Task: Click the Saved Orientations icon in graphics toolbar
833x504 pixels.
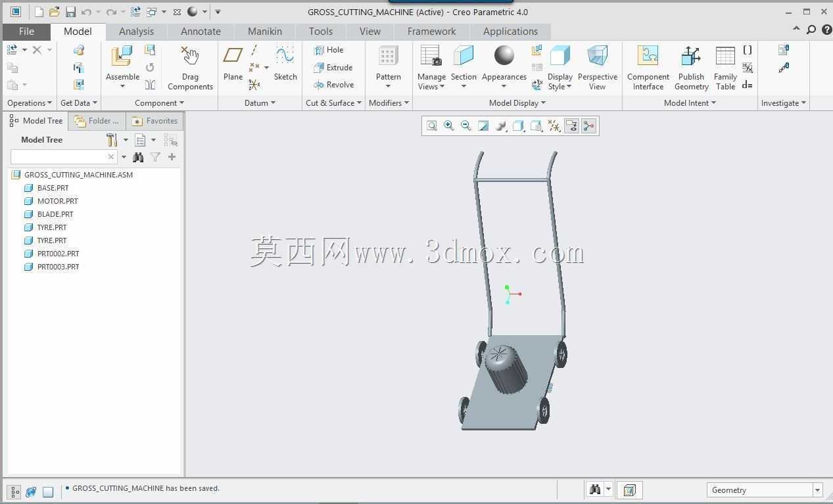Action: [536, 126]
